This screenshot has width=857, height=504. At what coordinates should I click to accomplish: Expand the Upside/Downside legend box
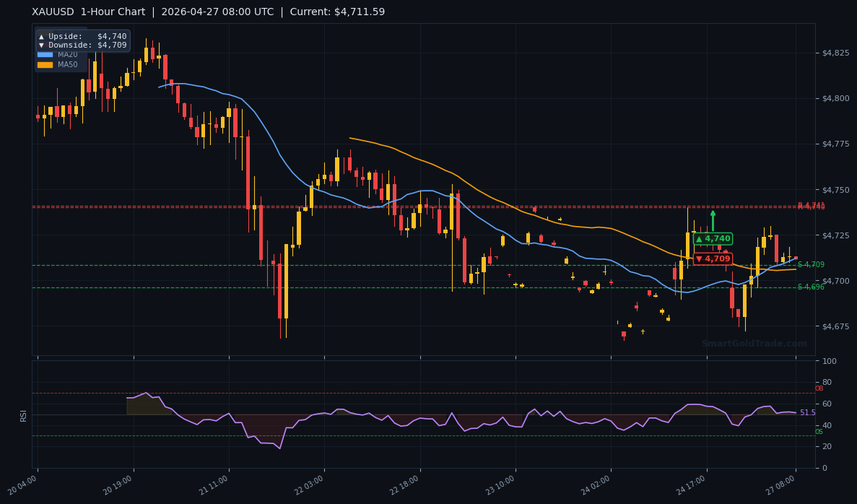click(x=82, y=40)
